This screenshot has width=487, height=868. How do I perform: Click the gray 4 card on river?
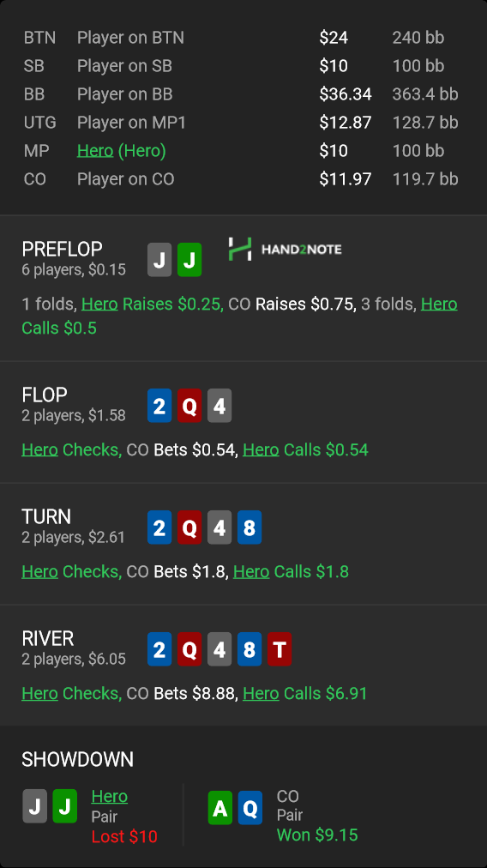(x=219, y=649)
